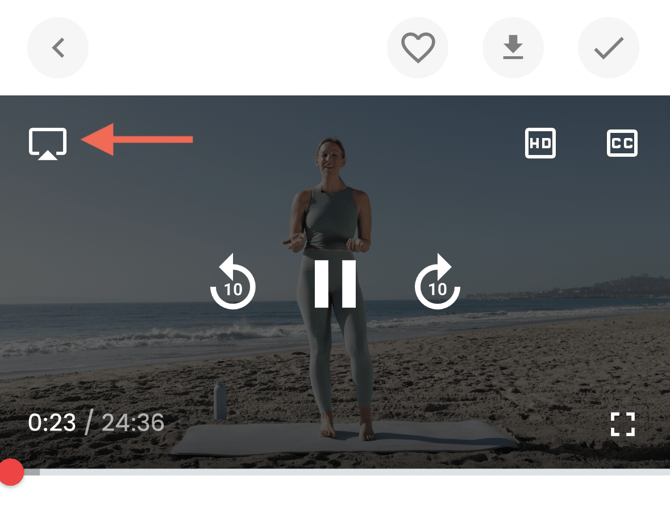Pause the video playback
670x510 pixels.
pos(335,284)
